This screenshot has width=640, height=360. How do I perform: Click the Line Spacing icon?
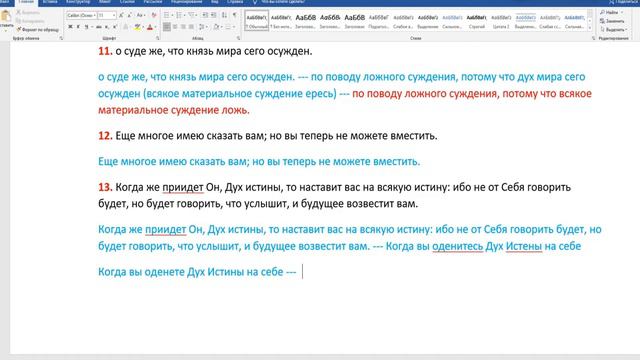202,27
